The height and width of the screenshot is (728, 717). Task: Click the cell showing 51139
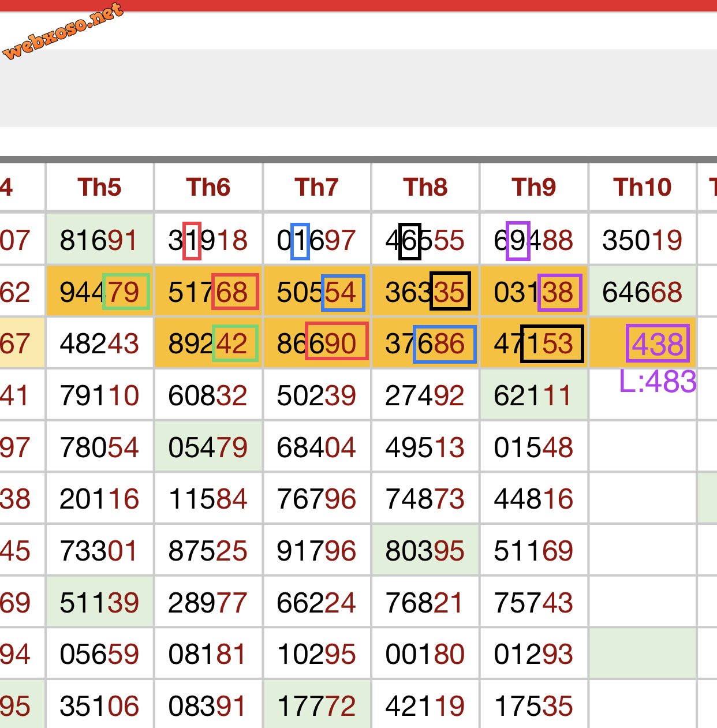[x=100, y=602]
